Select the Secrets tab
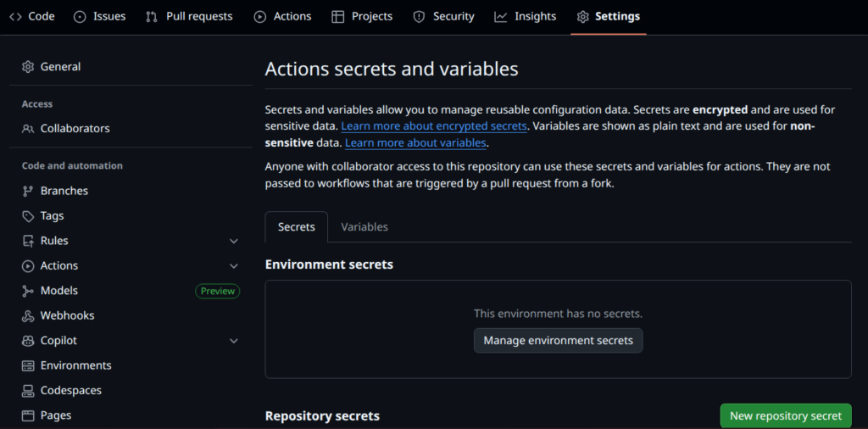Viewport: 868px width, 429px height. pyautogui.click(x=296, y=227)
